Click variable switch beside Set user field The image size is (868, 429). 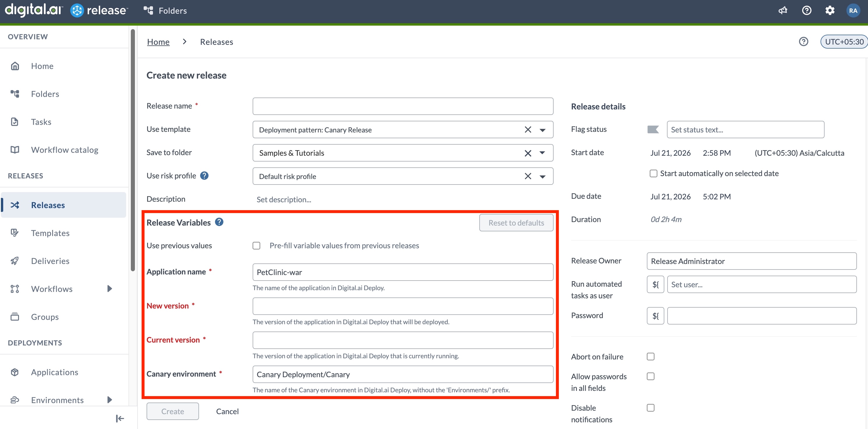tap(655, 284)
